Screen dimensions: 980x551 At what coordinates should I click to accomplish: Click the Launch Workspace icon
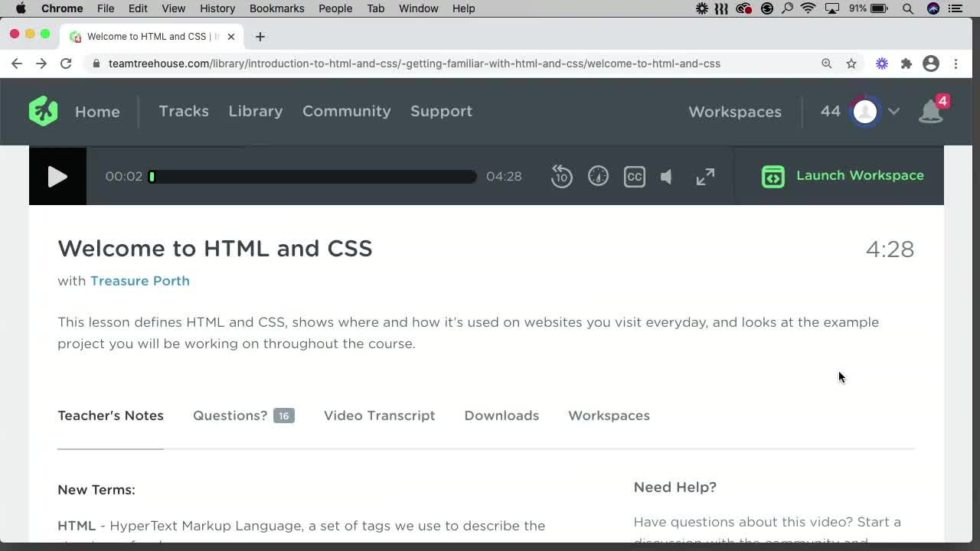(773, 176)
